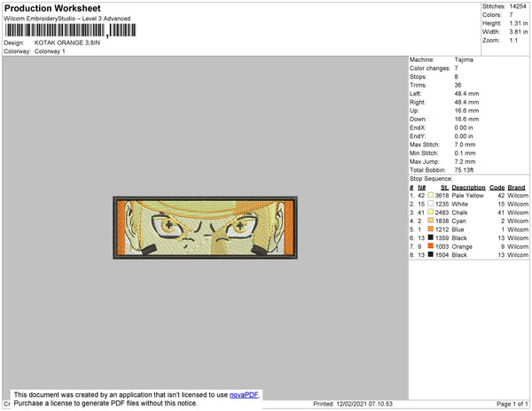
Task: Select the Wilcom EmbroideryStudio – Level 3 Advanced text
Action: (x=67, y=19)
